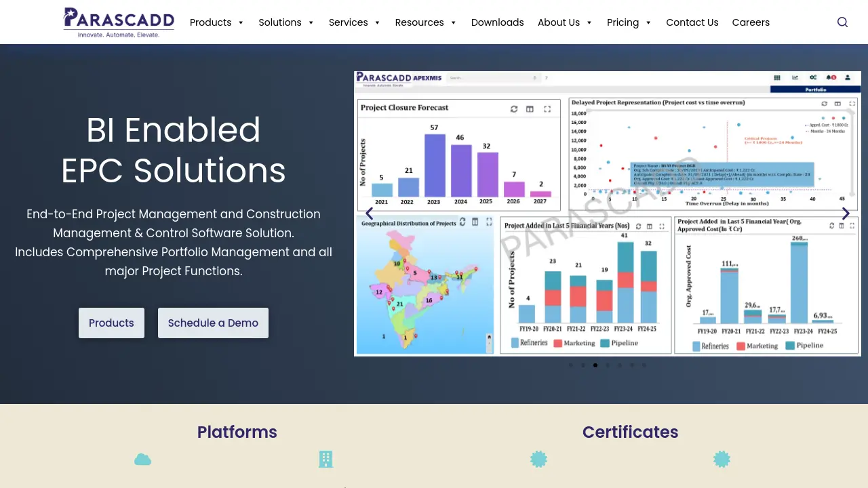868x488 pixels.
Task: Refresh Project Added in Last 5 Financial Years (Nos)
Action: (637, 226)
